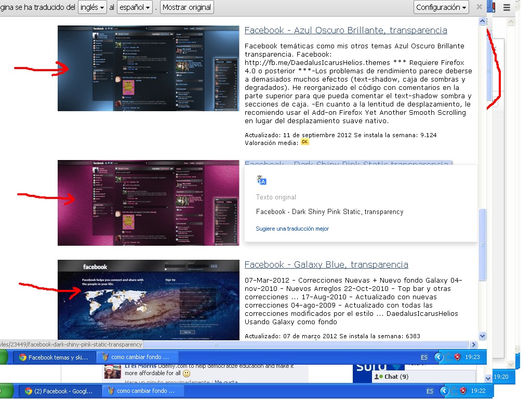Open the dark pink Facebook theme thumbnail
This screenshot has height=399, width=532.
pyautogui.click(x=148, y=203)
